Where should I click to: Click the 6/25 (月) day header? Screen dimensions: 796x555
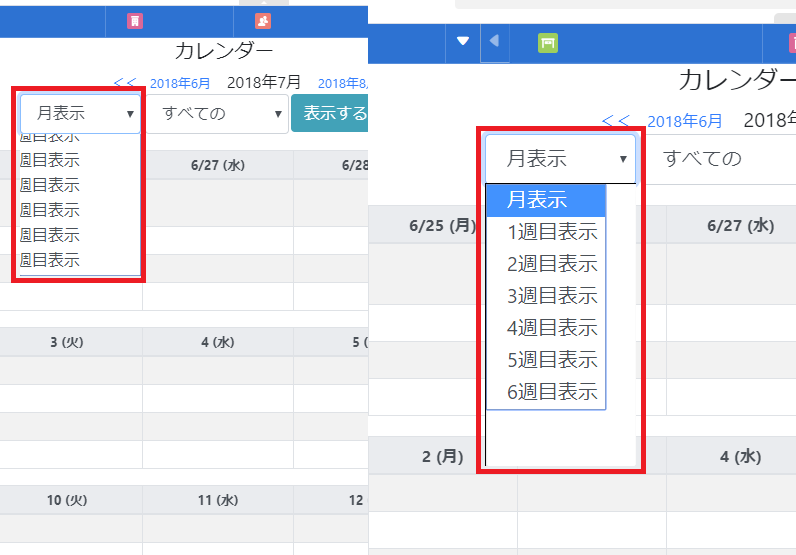[x=443, y=225]
